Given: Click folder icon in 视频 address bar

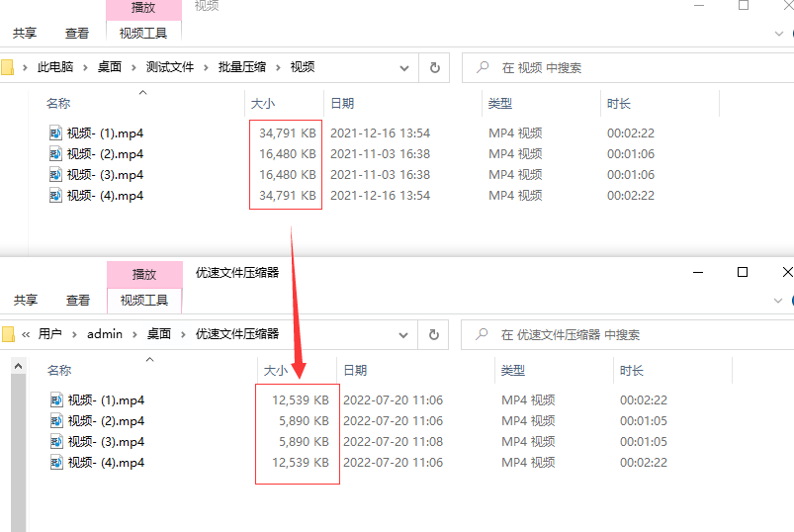Looking at the screenshot, I should pyautogui.click(x=7, y=67).
